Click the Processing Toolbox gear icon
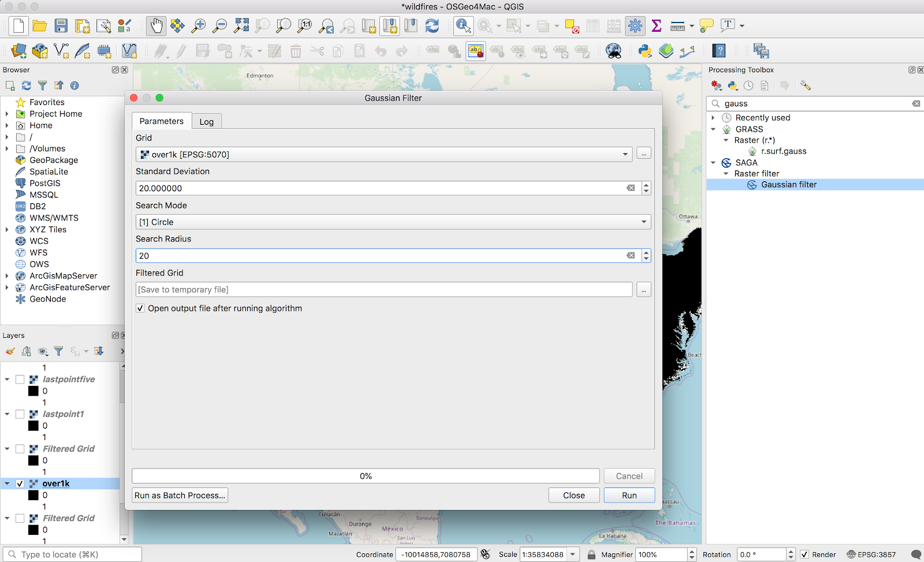This screenshot has height=562, width=924. (635, 26)
